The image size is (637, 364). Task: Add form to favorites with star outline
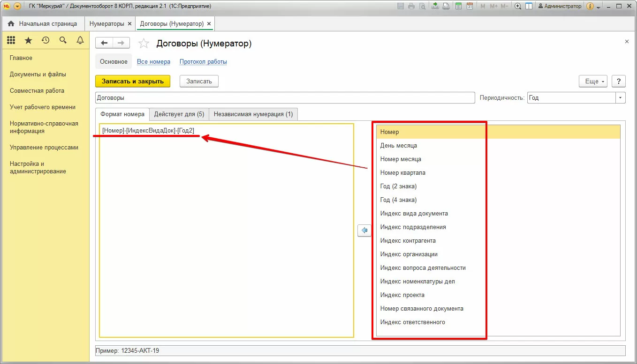144,44
